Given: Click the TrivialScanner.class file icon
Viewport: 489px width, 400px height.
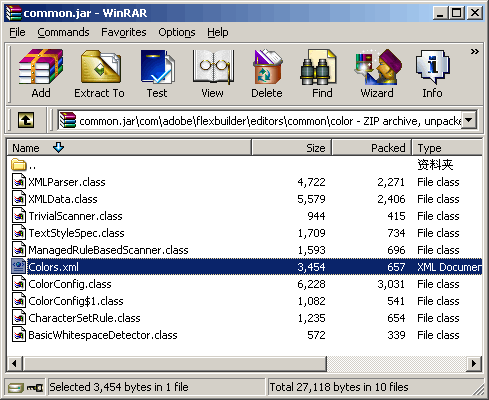Looking at the screenshot, I should click(19, 216).
